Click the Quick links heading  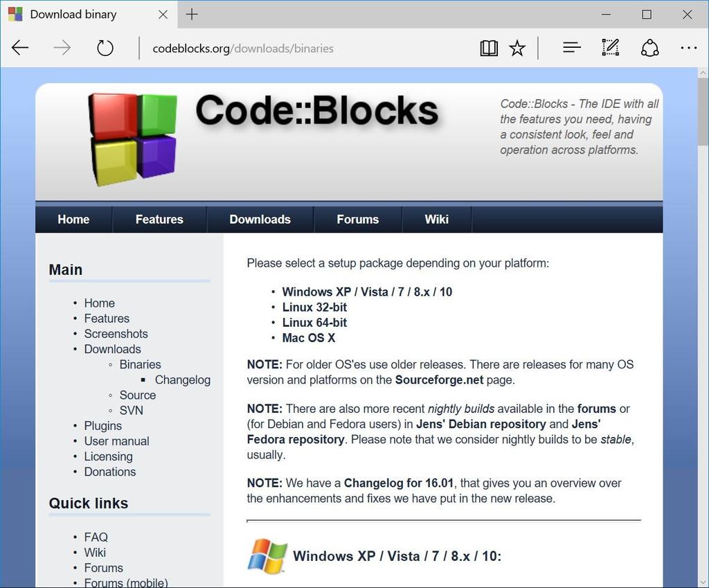89,504
